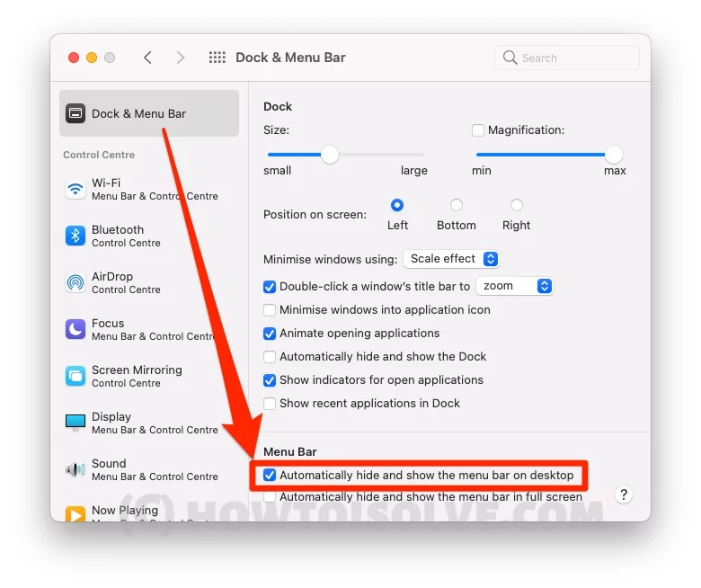Click the Wi-Fi icon in sidebar
Viewport: 701px width, 588px height.
coord(75,189)
